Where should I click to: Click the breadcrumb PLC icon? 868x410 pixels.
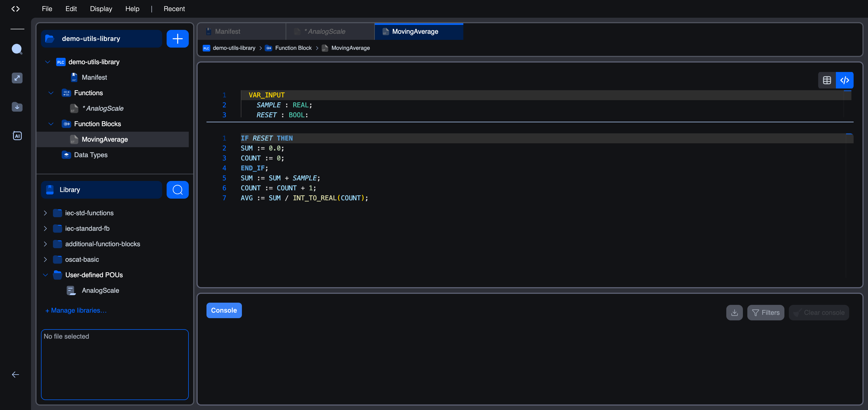point(206,48)
